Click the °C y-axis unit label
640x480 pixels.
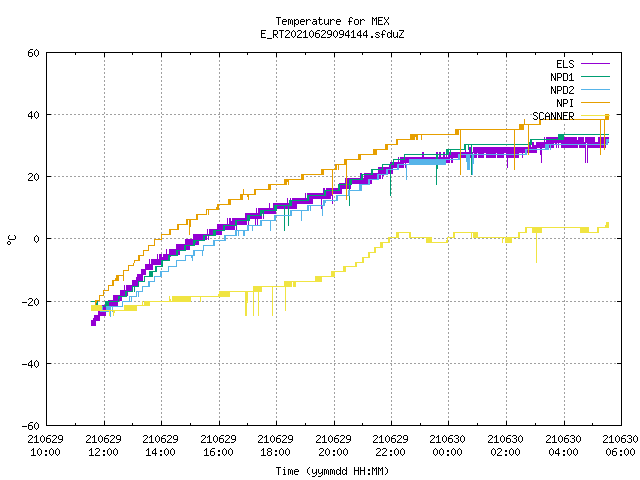[11, 240]
